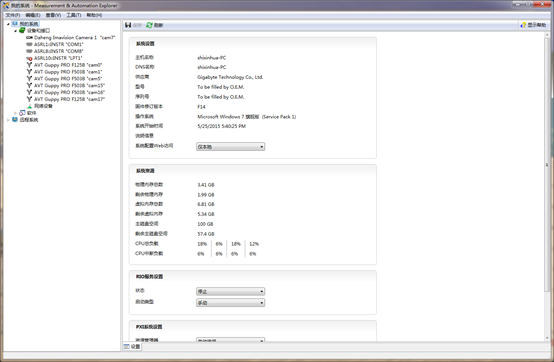Viewport: 554px width, 362px height.
Task: Select AVT Guppy PRO F503B "cam15"
Action: [x=70, y=85]
